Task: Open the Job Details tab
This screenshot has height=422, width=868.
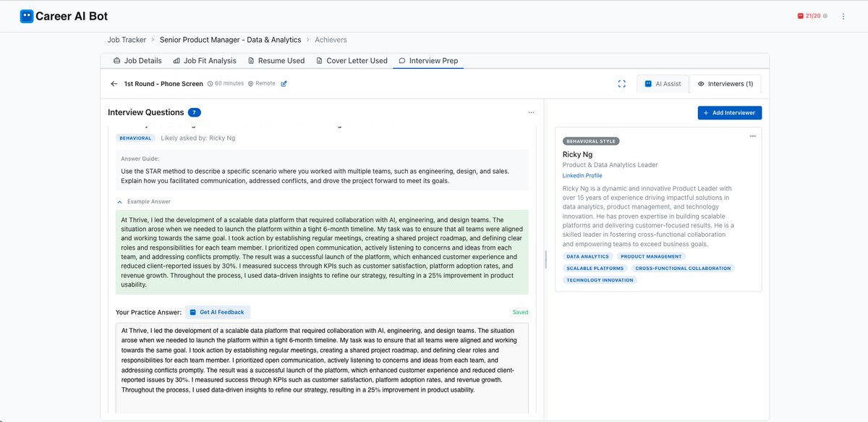Action: click(x=137, y=61)
